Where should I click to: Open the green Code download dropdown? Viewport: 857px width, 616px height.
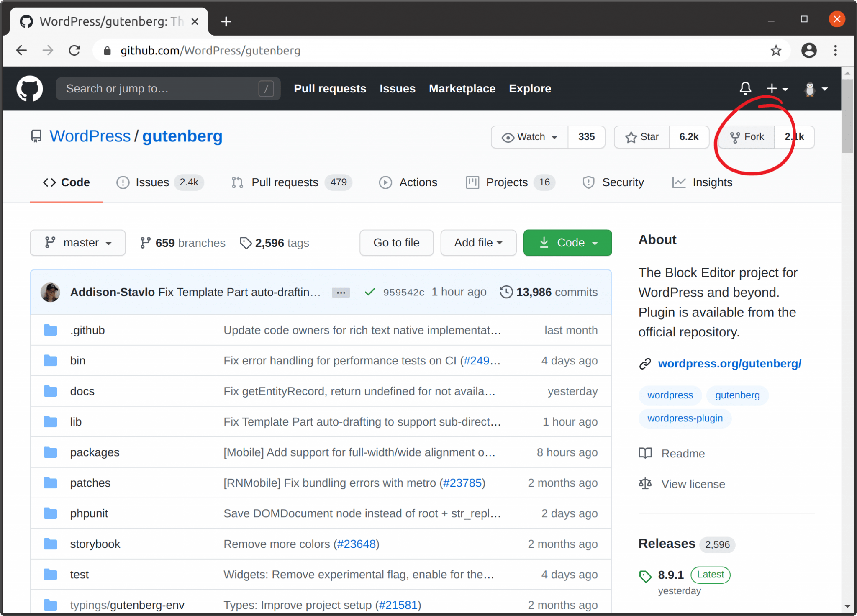click(x=567, y=243)
